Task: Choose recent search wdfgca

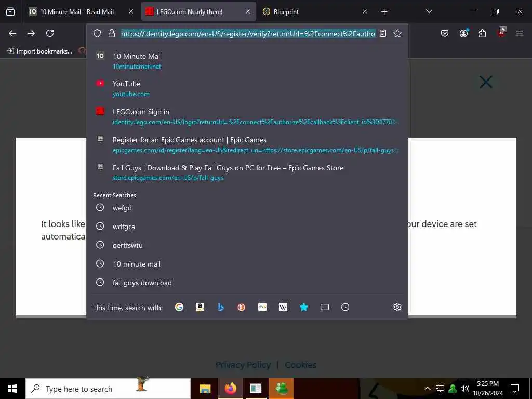Action: [247, 227]
